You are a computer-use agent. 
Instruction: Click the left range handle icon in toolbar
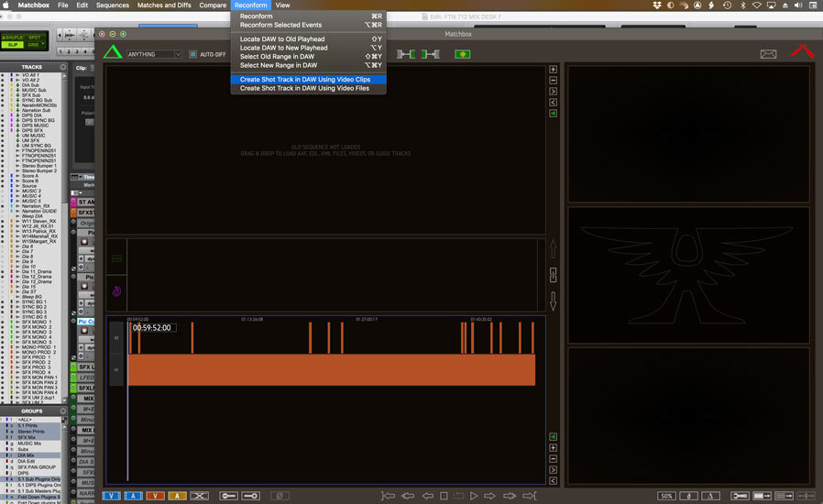coord(406,54)
